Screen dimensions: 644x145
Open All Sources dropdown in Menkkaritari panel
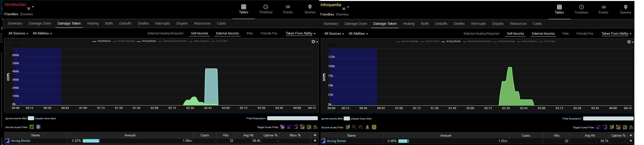[18, 33]
